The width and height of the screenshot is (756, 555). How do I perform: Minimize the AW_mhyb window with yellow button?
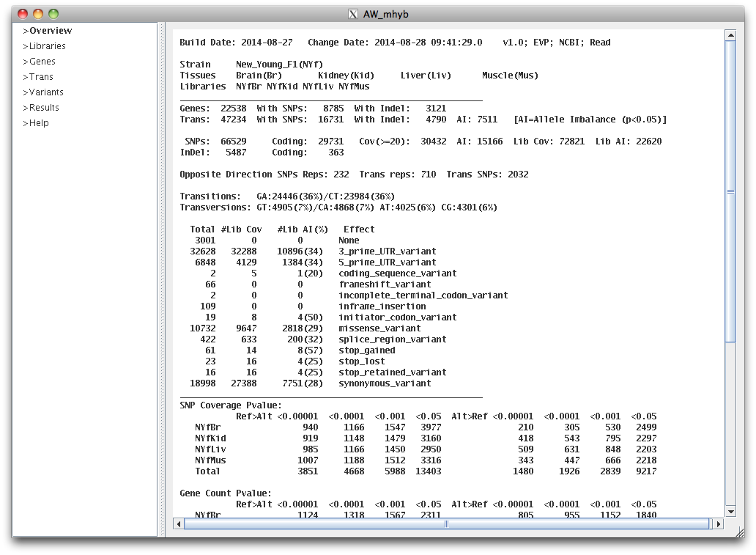38,14
